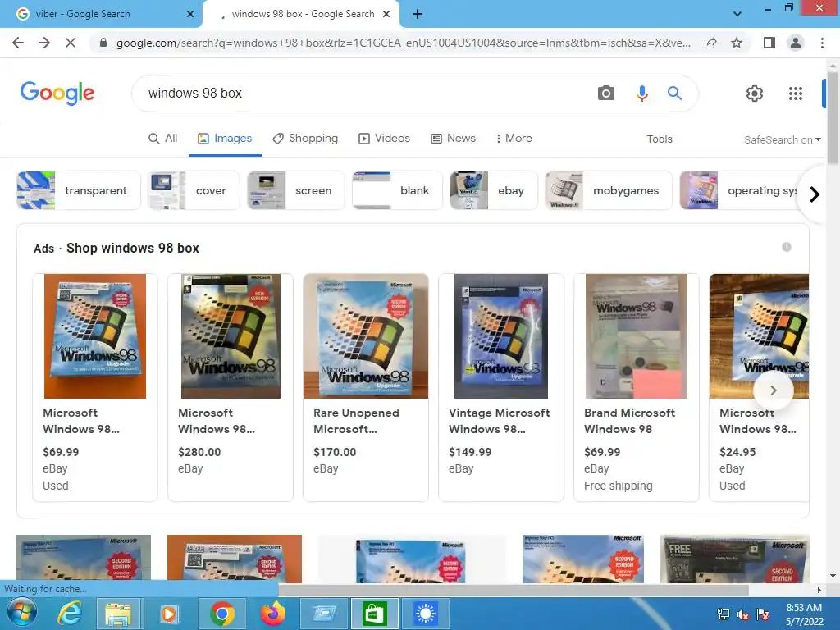This screenshot has width=840, height=630.
Task: Open volume control in system tray
Action: (743, 614)
